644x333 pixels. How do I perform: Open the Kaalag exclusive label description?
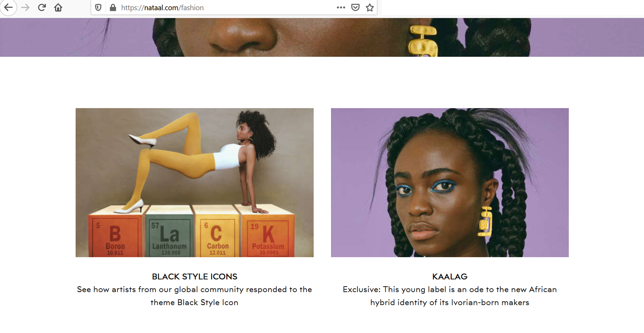pyautogui.click(x=450, y=296)
